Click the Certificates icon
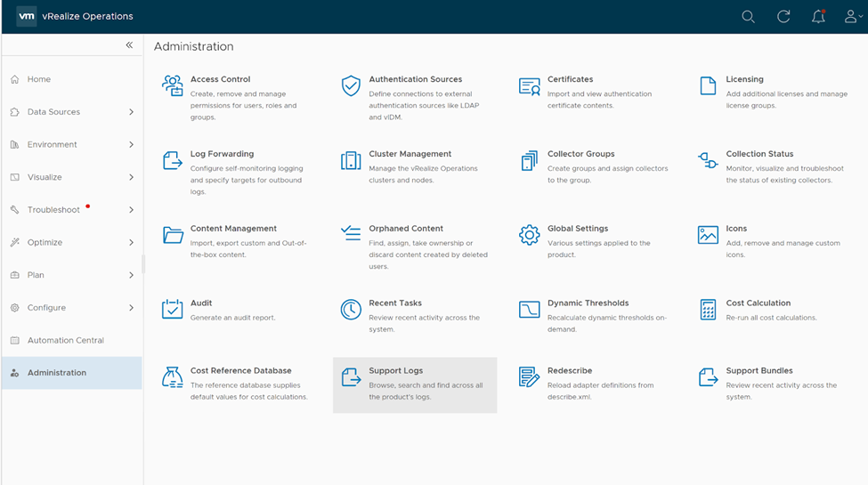Screen dimensions: 868x485 point(529,86)
